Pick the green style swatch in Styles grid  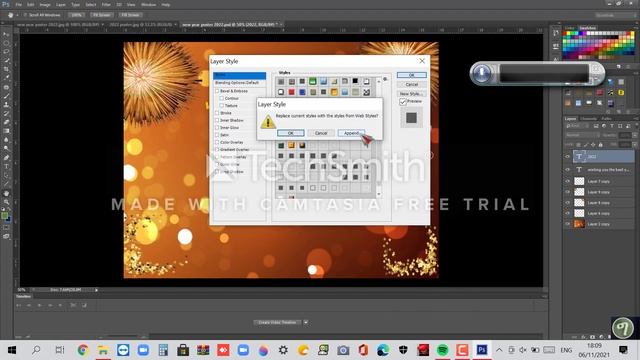313,82
